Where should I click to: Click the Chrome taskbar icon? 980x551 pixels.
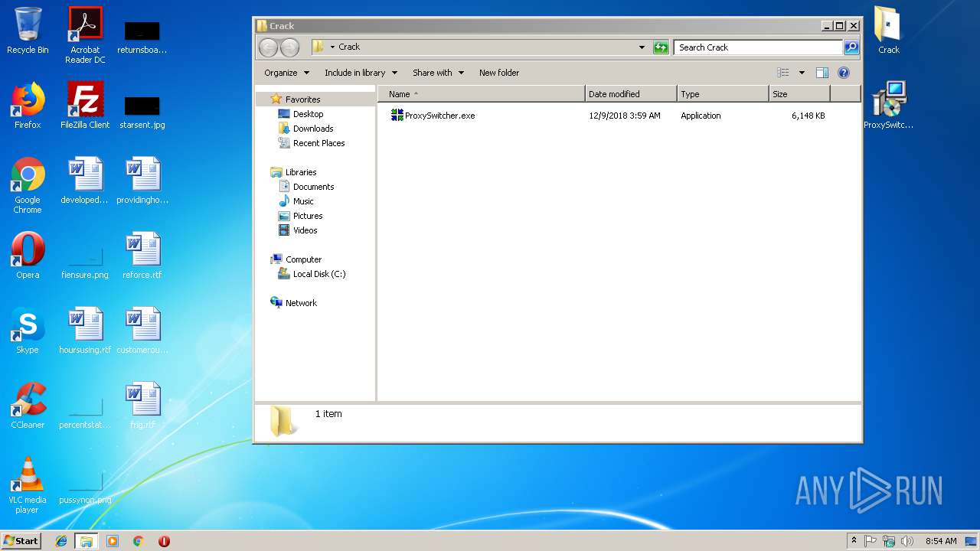[138, 541]
